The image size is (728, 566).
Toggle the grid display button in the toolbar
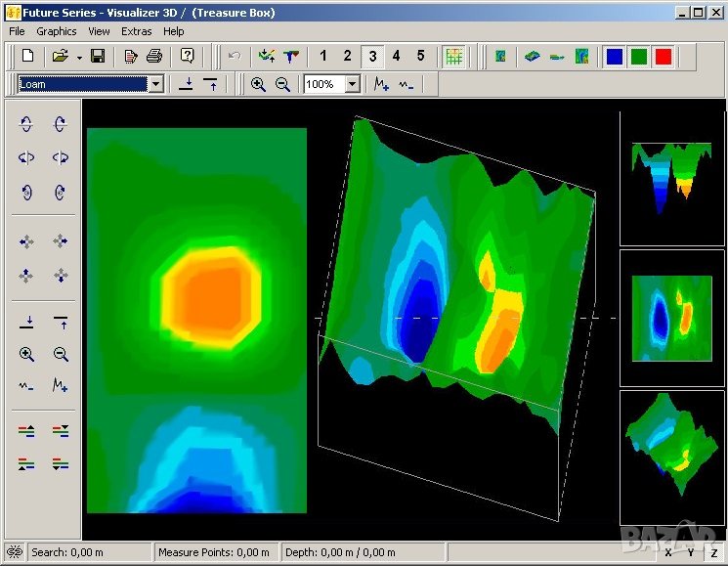(x=453, y=57)
